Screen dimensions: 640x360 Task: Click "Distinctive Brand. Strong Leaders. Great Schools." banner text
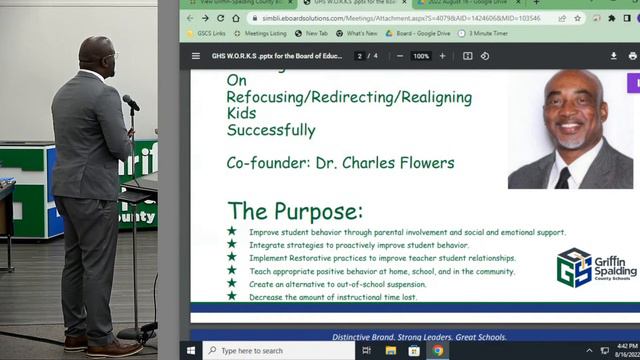[419, 337]
